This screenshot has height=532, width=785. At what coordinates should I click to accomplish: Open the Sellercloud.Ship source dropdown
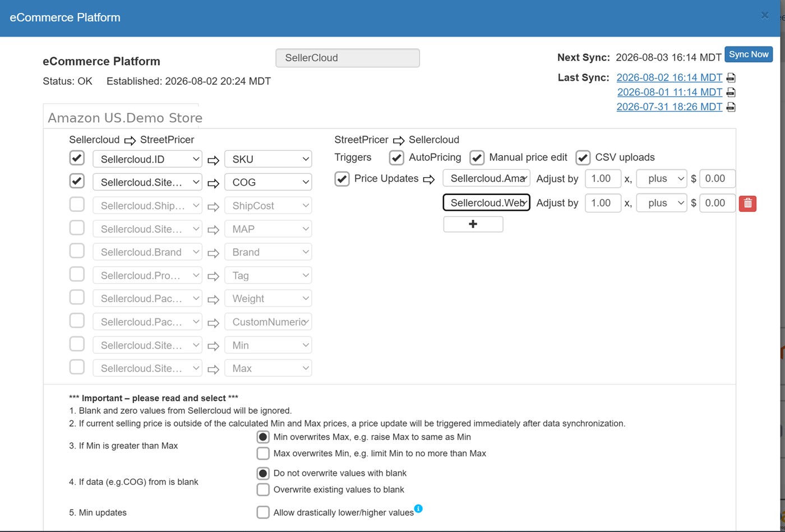point(147,206)
